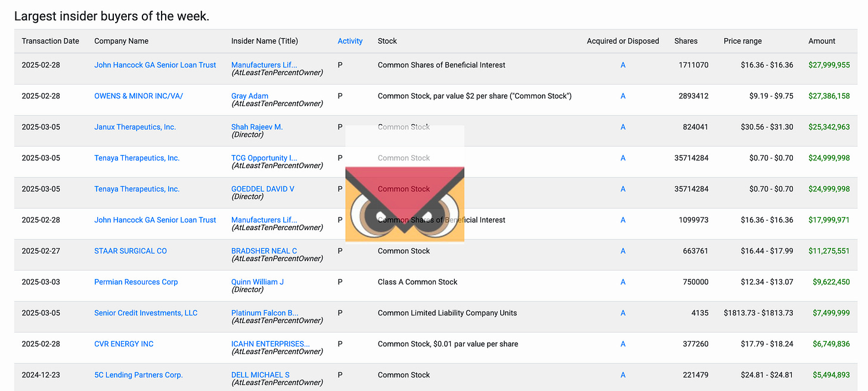Click the 'Class A Common Stock' cell
The image size is (868, 391).
pyautogui.click(x=417, y=282)
